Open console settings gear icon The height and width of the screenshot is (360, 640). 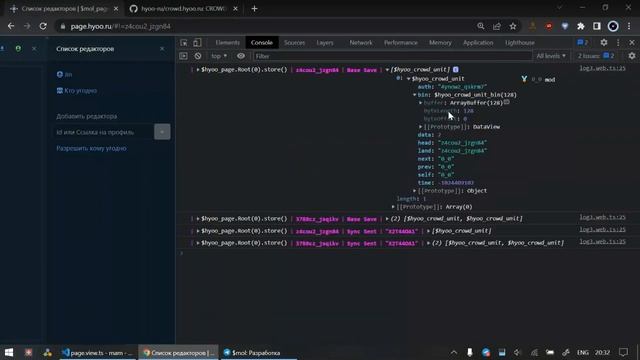(x=632, y=56)
